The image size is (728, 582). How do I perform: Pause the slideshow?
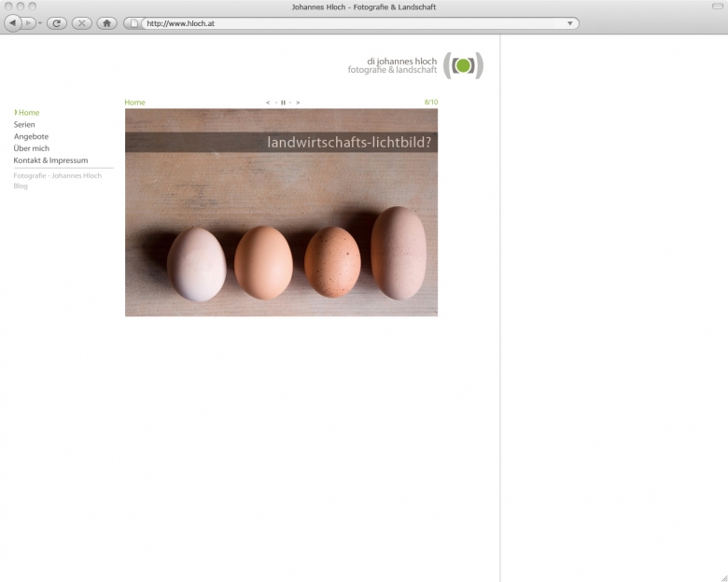click(x=283, y=103)
